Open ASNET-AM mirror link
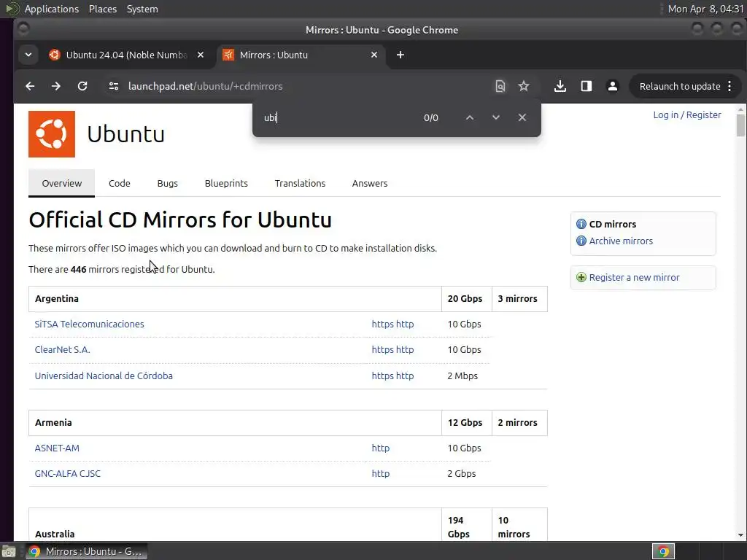The height and width of the screenshot is (560, 747). coord(57,448)
